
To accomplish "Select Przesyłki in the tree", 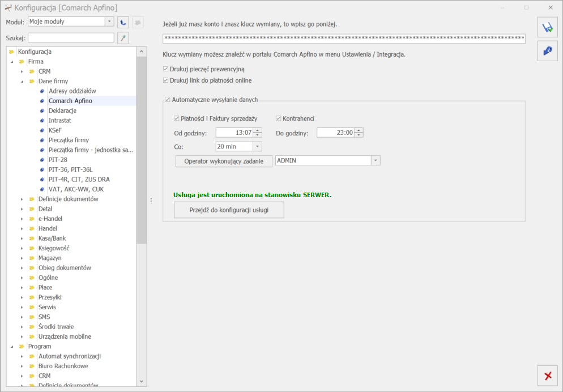I will point(50,297).
